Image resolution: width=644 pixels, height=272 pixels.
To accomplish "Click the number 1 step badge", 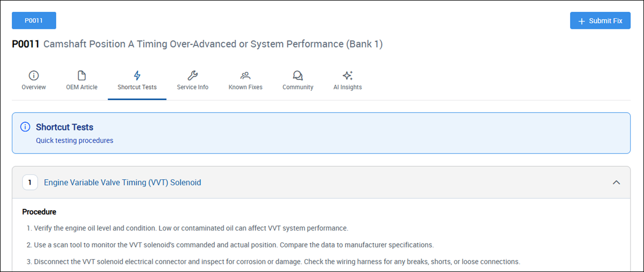I will (30, 182).
